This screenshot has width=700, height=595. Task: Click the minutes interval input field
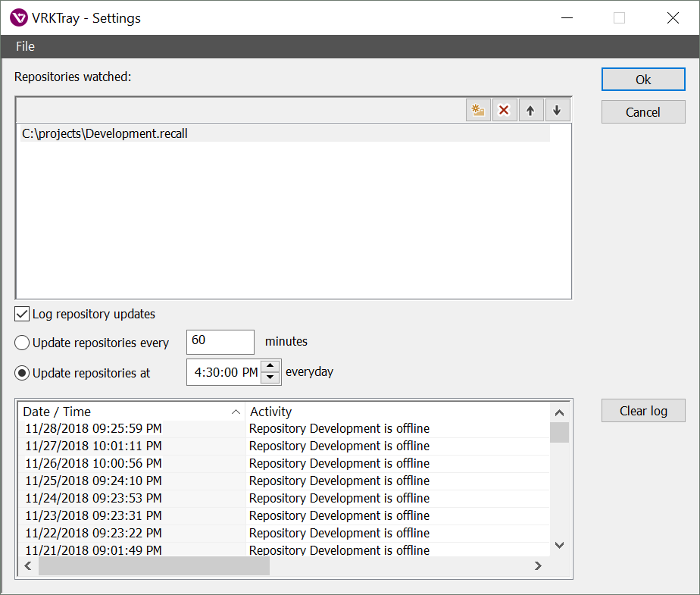(x=220, y=342)
